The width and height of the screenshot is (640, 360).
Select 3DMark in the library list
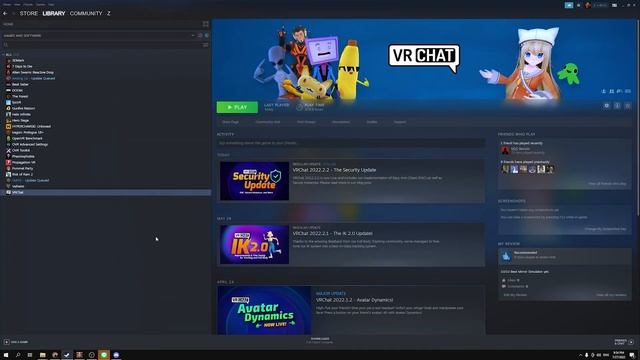pyautogui.click(x=18, y=60)
